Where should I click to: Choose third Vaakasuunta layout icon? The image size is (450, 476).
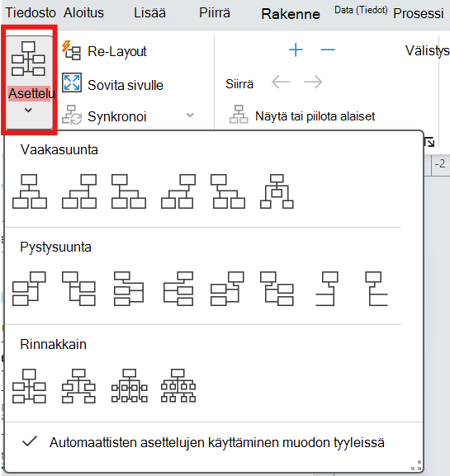[x=129, y=191]
